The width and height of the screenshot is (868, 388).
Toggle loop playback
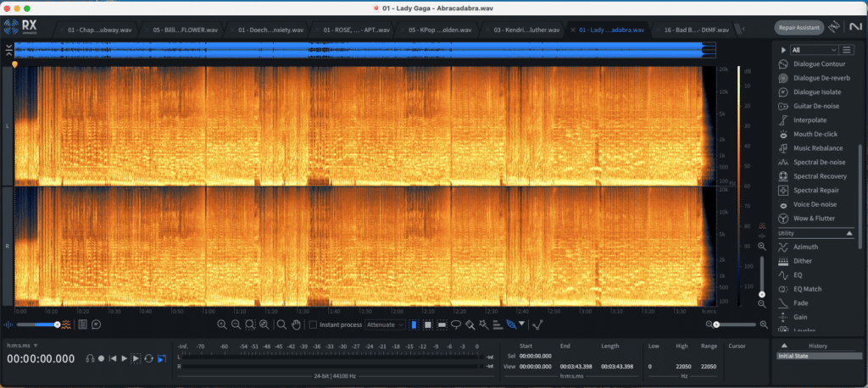click(149, 358)
